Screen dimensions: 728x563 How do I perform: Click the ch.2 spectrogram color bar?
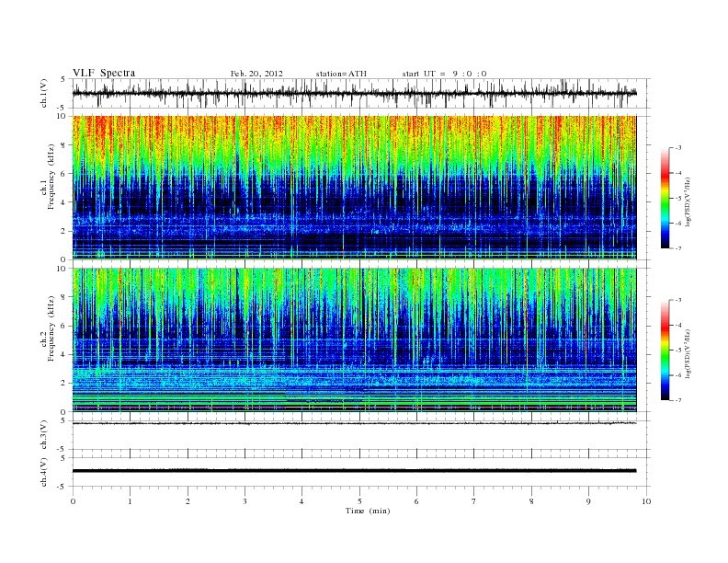665,350
